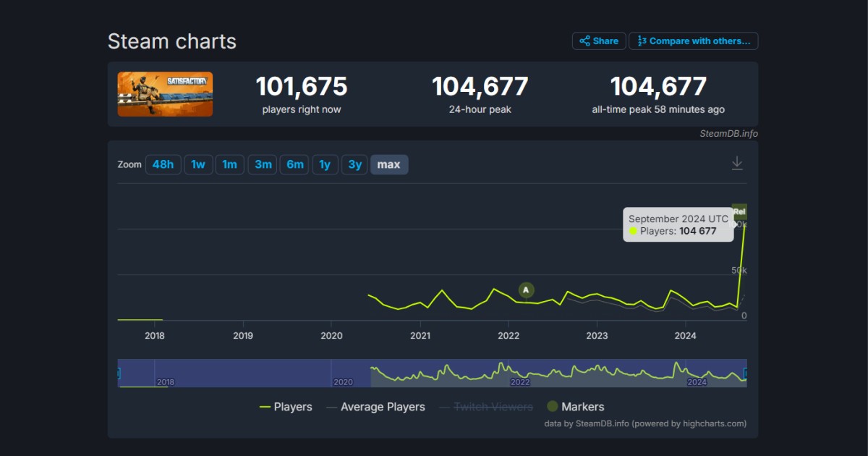Click the 2018 label in navigator

click(x=166, y=382)
